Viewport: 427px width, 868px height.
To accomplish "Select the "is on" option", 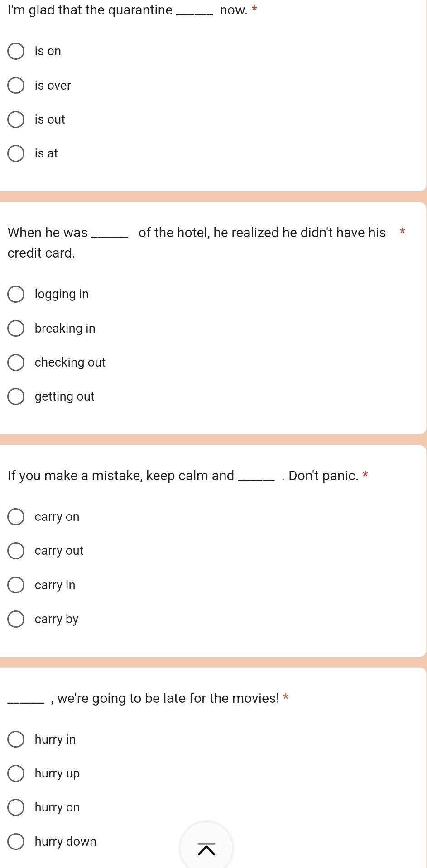I will click(x=16, y=51).
